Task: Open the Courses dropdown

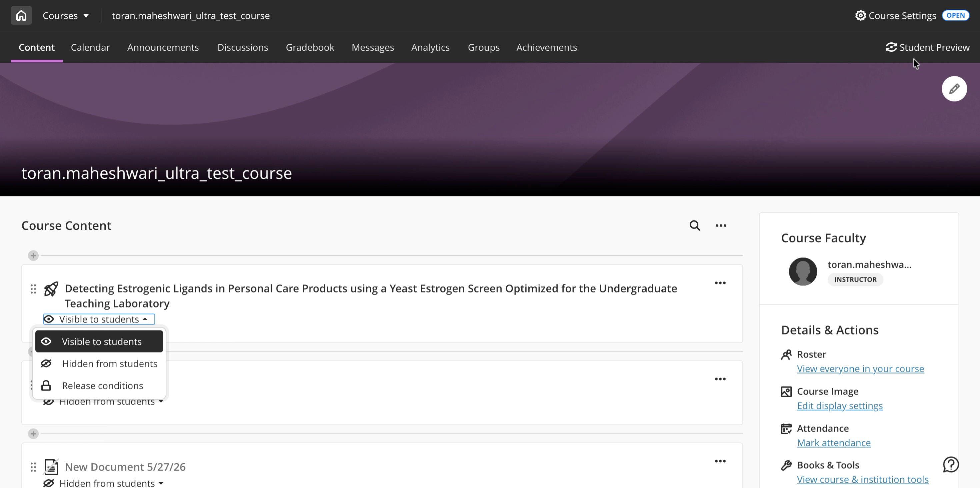Action: click(x=66, y=16)
